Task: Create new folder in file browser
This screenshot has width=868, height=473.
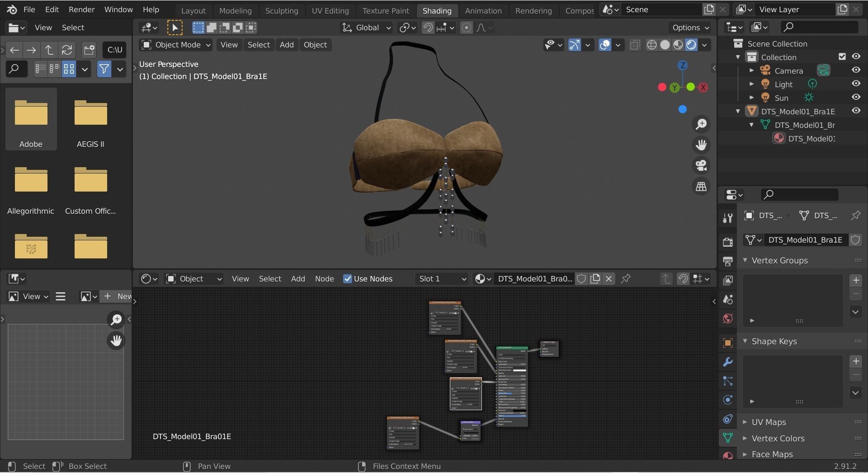Action: [x=89, y=50]
